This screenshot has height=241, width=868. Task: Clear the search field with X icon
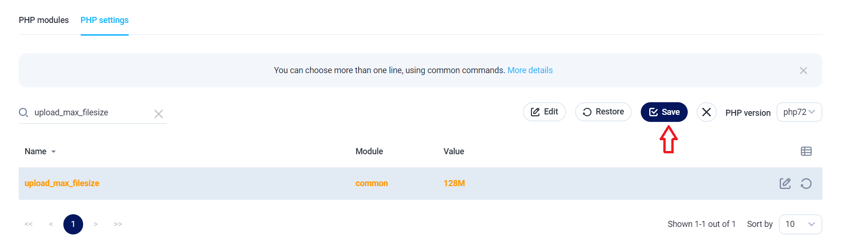[x=159, y=114]
